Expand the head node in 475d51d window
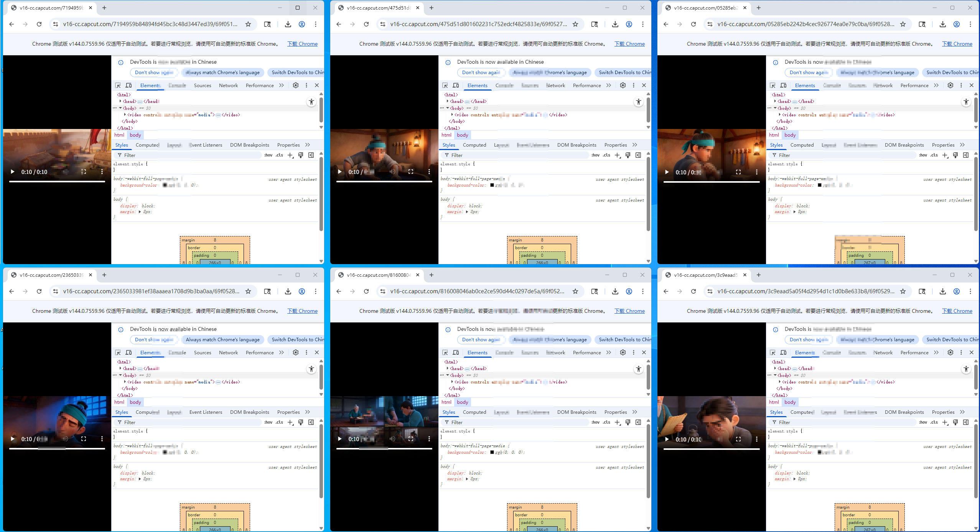This screenshot has height=532, width=980. pyautogui.click(x=448, y=101)
